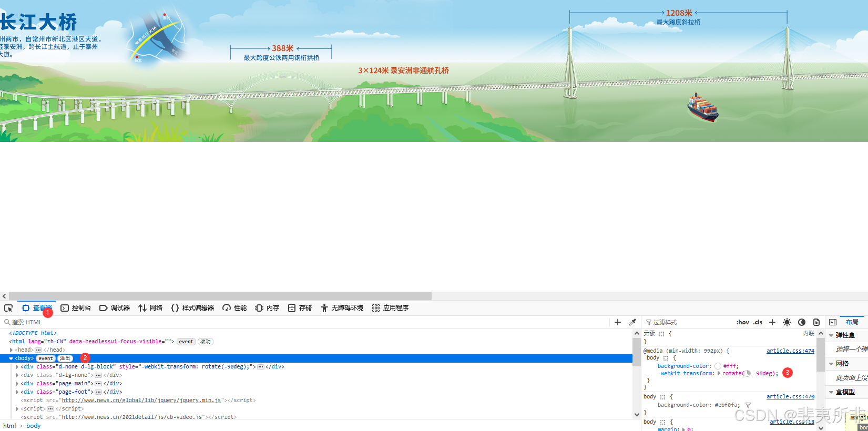The width and height of the screenshot is (868, 431).
Task: Expand the head node
Action: coord(11,350)
